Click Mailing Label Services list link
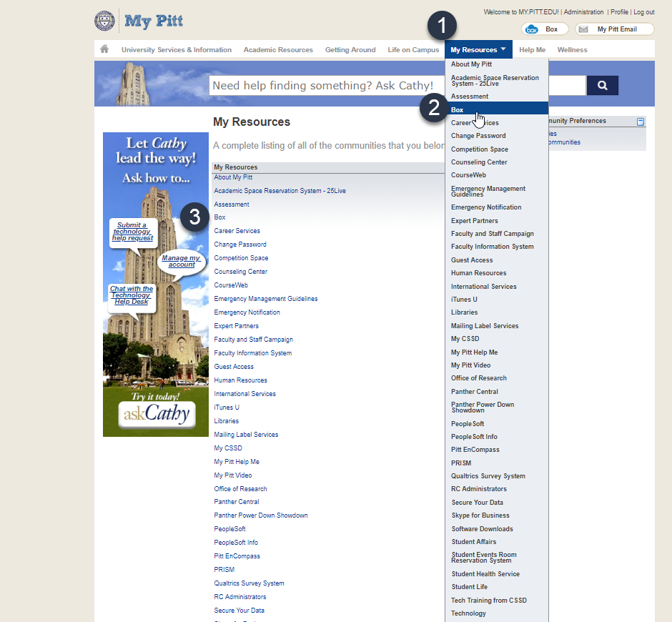Screen dimensions: 672x622 [x=246, y=434]
